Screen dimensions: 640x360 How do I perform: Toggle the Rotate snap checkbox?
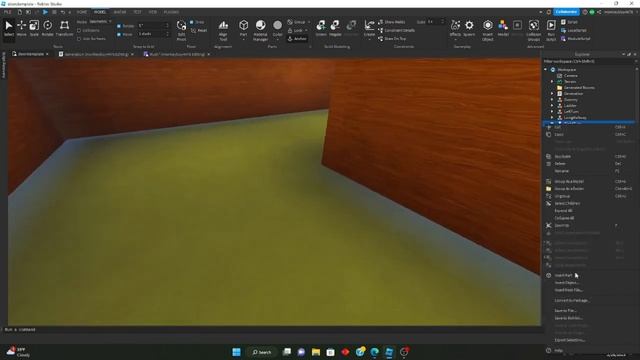(x=119, y=26)
